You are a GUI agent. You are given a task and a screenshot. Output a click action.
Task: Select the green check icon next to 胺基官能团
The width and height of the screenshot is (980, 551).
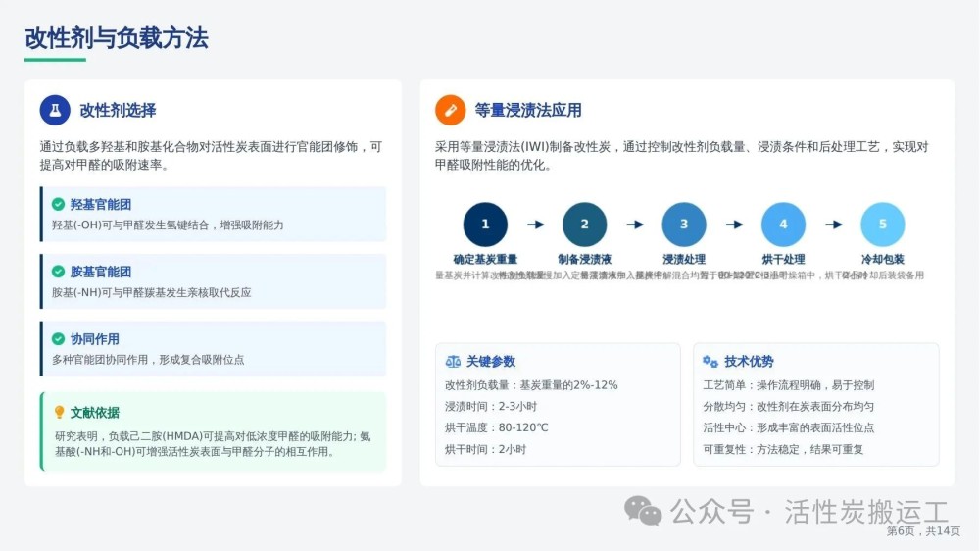(x=59, y=272)
